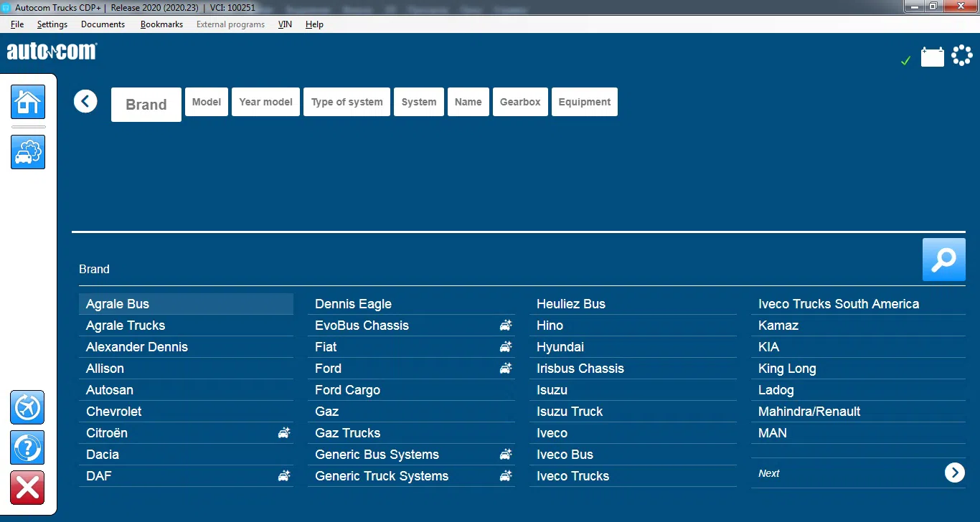Select Hyundai in brand list

click(x=560, y=347)
